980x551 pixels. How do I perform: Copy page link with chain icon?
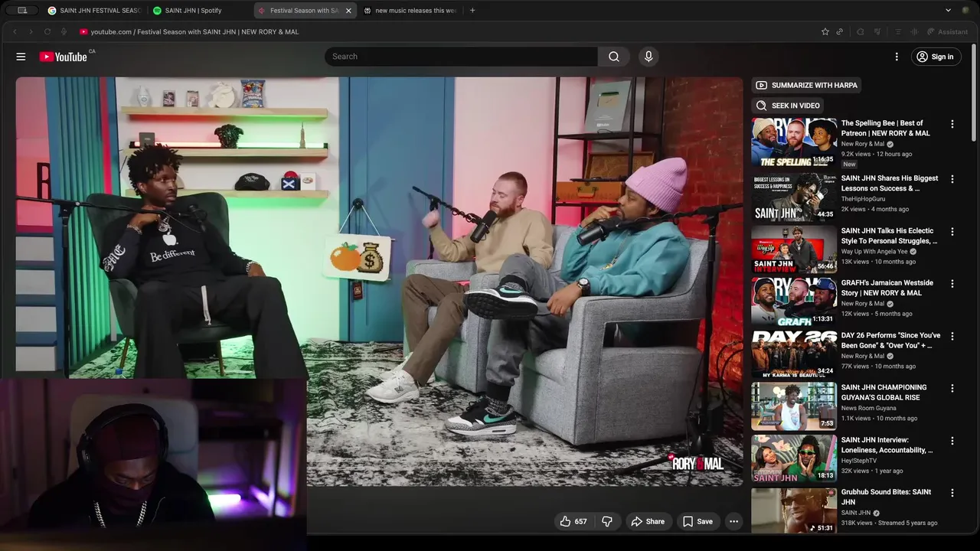840,31
